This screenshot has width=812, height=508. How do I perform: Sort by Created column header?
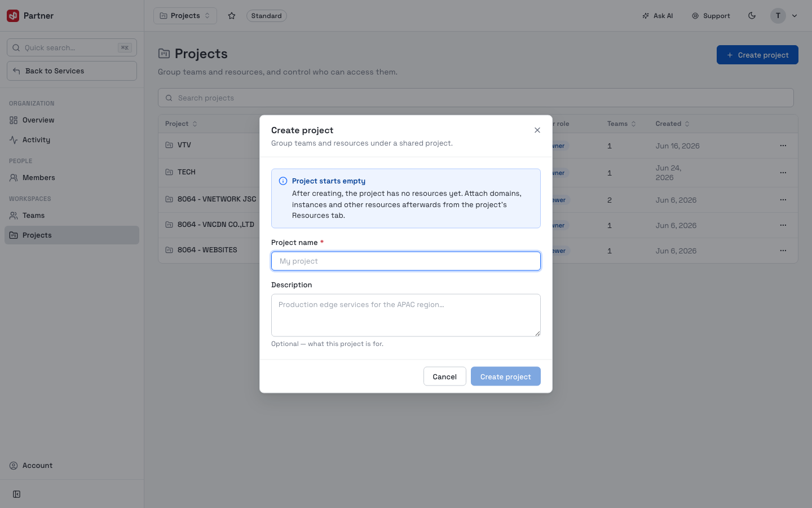[x=672, y=124]
